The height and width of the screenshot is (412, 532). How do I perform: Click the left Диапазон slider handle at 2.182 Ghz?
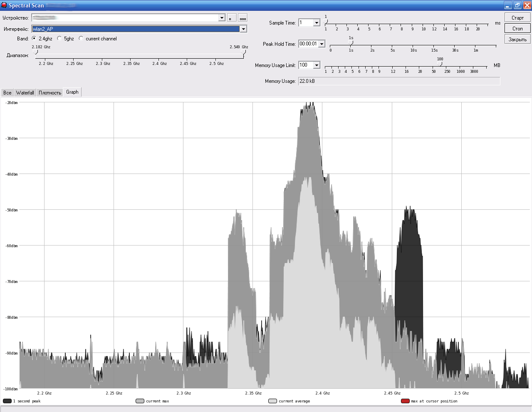36,52
